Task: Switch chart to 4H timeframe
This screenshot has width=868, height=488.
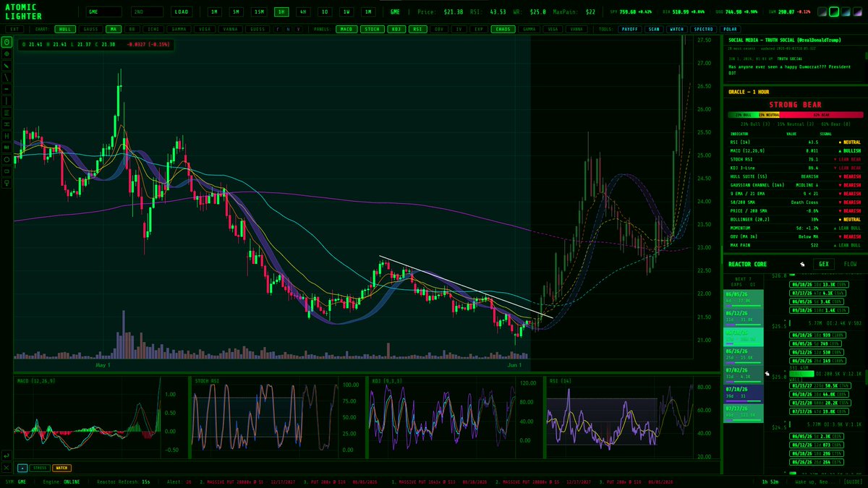Action: [x=303, y=12]
